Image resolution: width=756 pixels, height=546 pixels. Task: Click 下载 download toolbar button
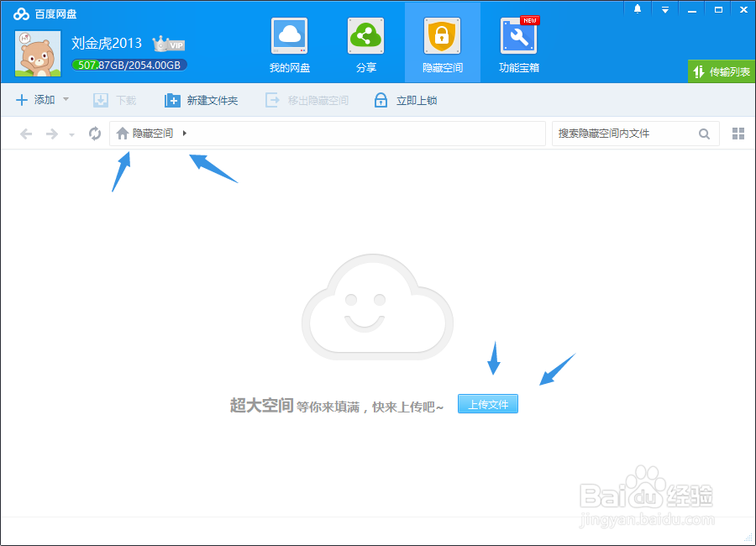coord(115,100)
